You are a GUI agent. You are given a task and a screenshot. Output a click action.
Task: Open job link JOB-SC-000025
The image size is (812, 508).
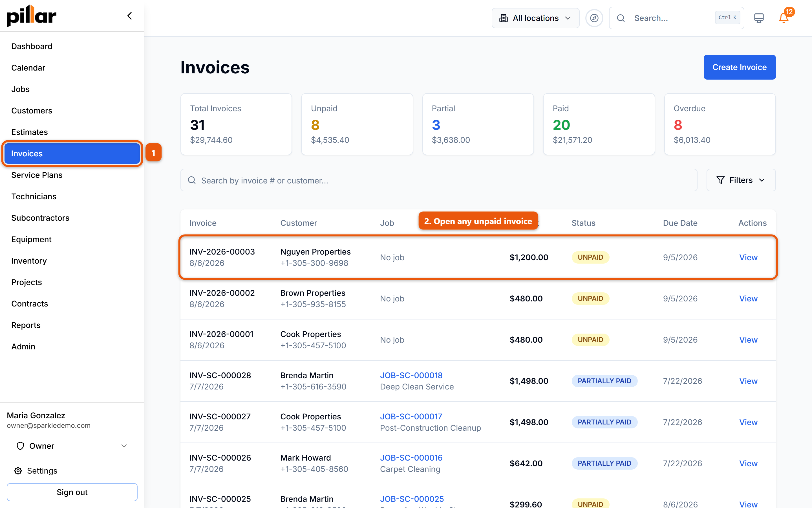[412, 499]
